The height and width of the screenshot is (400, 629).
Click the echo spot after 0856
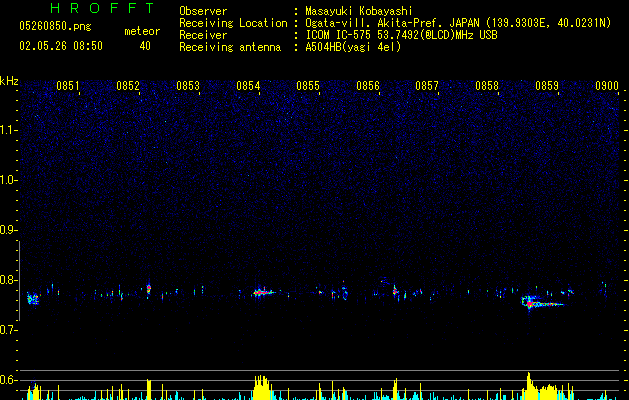coord(395,290)
